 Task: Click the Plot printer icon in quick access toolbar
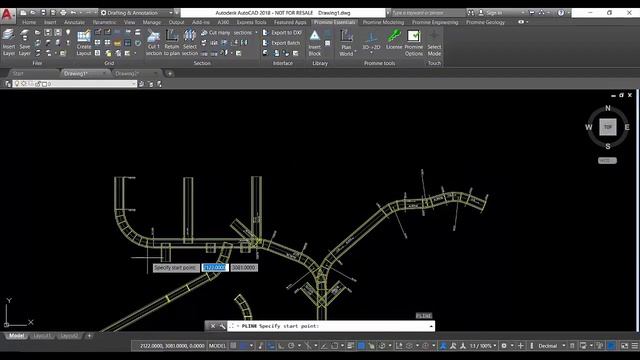63,13
